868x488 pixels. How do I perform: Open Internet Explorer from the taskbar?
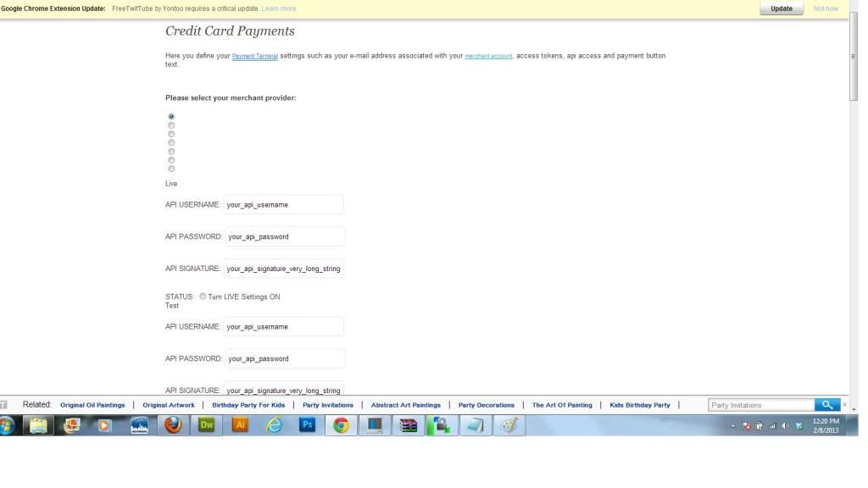(x=274, y=425)
